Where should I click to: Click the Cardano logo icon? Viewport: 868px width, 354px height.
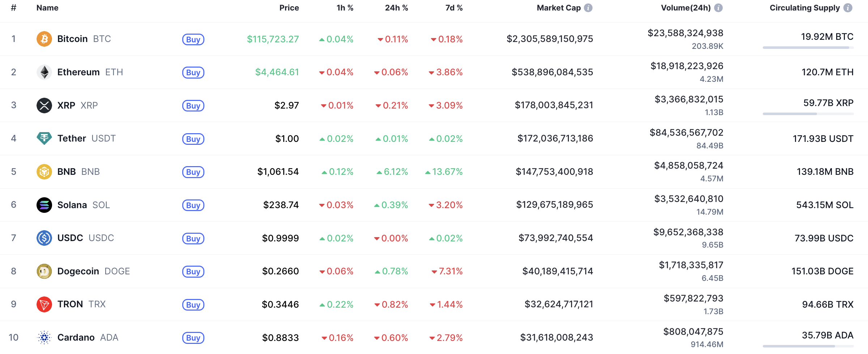click(x=44, y=337)
